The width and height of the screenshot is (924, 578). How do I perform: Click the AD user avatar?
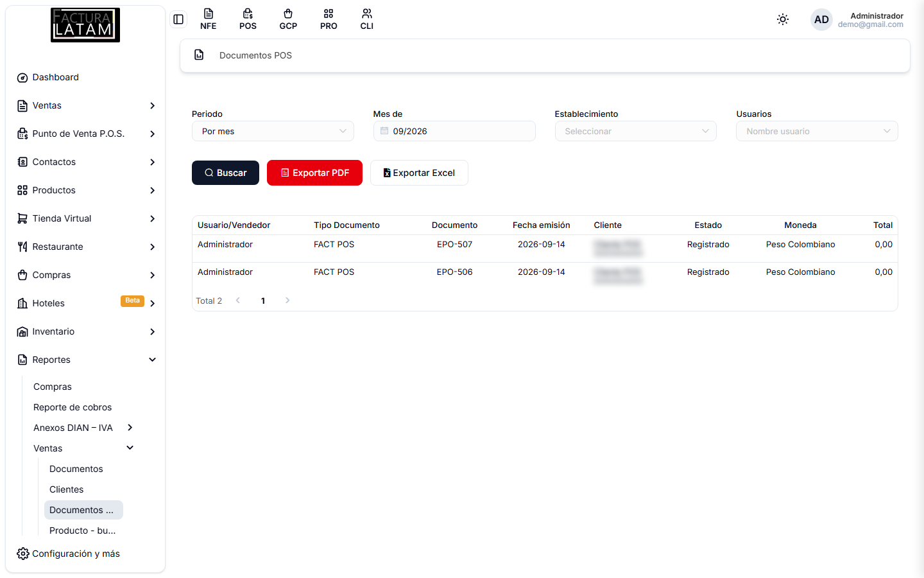coord(821,19)
